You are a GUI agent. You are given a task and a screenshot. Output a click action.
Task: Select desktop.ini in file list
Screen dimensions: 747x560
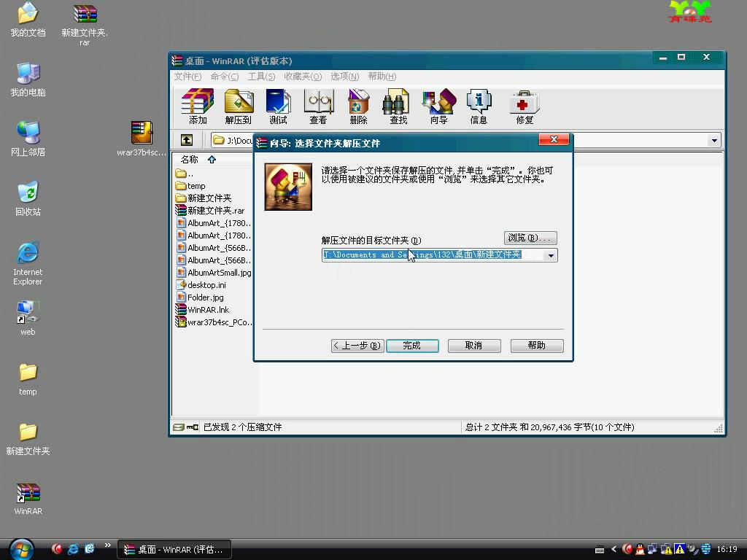tap(201, 285)
